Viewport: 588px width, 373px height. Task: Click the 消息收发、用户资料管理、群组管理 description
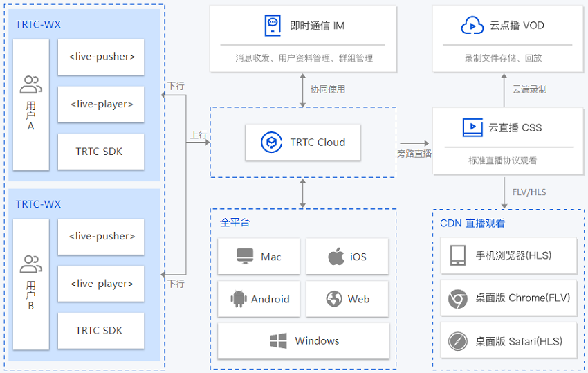click(304, 58)
